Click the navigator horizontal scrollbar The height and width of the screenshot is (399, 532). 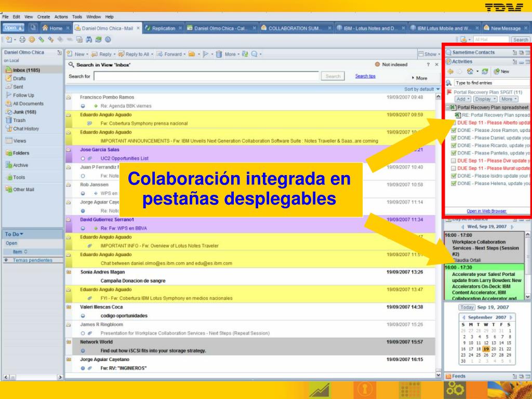click(x=33, y=377)
